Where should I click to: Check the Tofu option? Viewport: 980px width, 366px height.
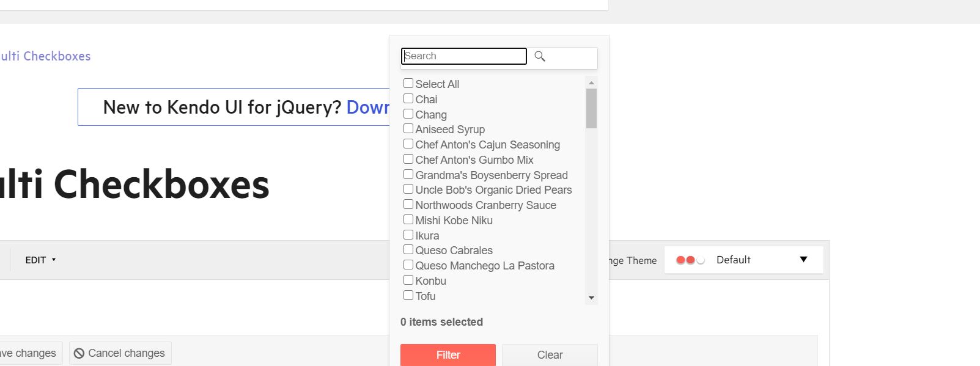(408, 296)
